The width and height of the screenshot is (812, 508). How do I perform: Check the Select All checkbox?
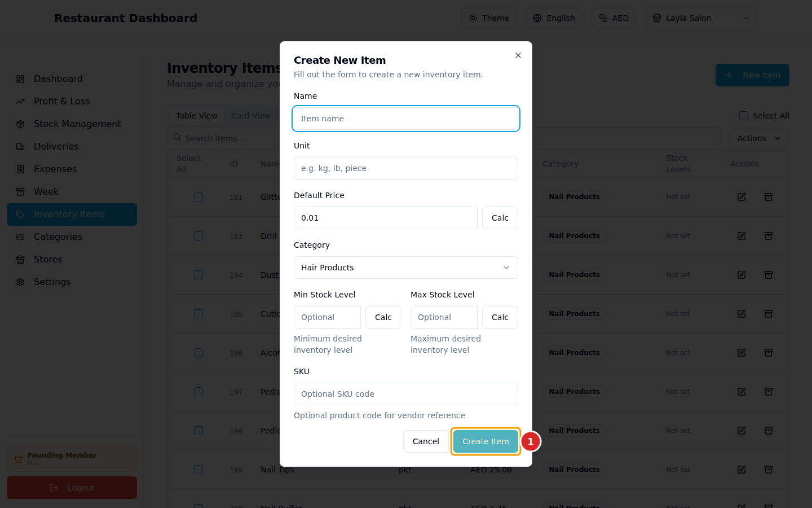point(744,116)
